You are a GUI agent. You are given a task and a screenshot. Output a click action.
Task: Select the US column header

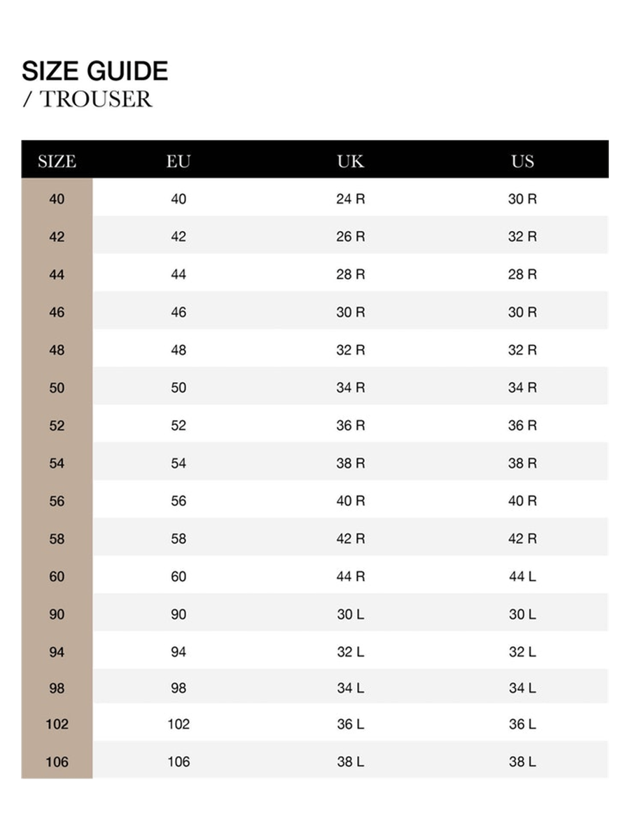522,162
